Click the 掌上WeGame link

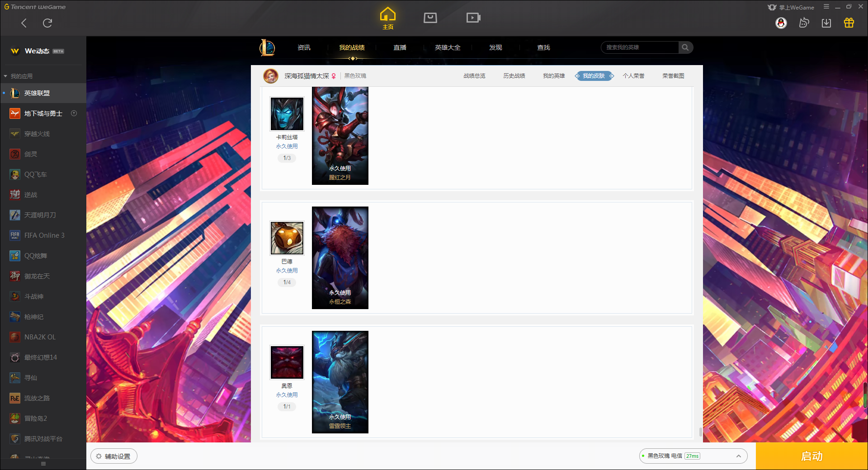[x=791, y=7]
